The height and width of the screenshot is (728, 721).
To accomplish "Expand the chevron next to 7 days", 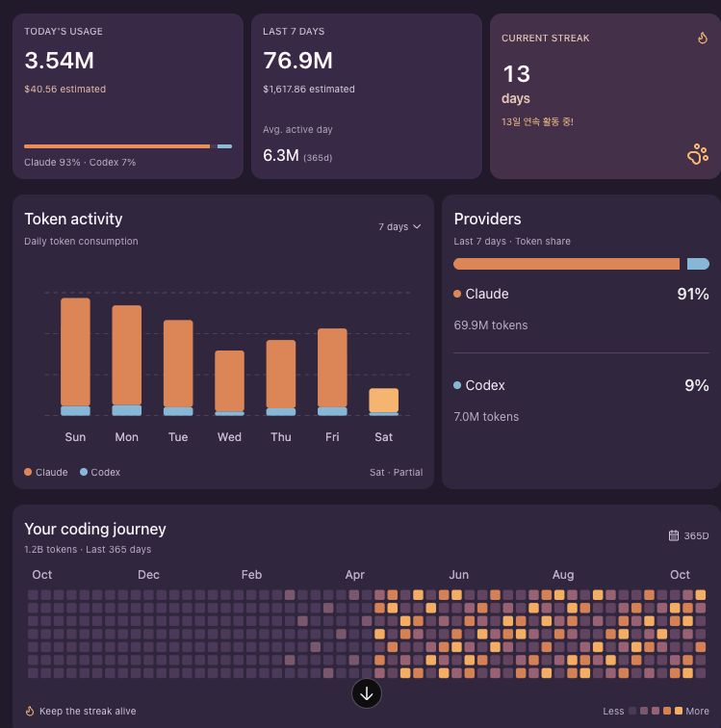I will (417, 226).
